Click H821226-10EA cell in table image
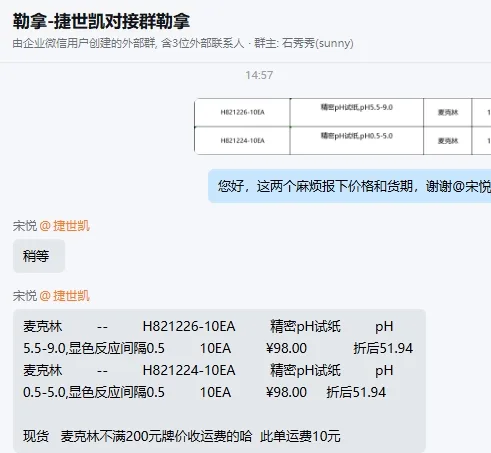The image size is (491, 453). (242, 112)
